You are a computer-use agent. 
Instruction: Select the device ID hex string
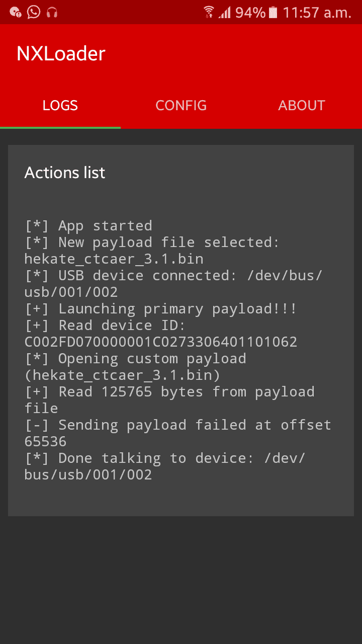click(x=161, y=342)
